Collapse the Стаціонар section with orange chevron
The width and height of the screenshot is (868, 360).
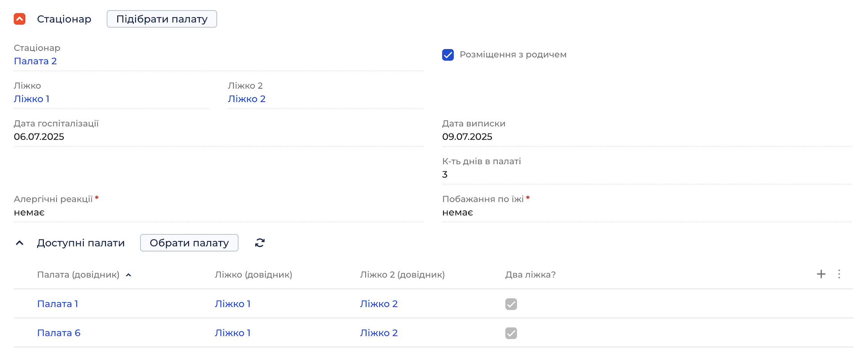[x=19, y=19]
